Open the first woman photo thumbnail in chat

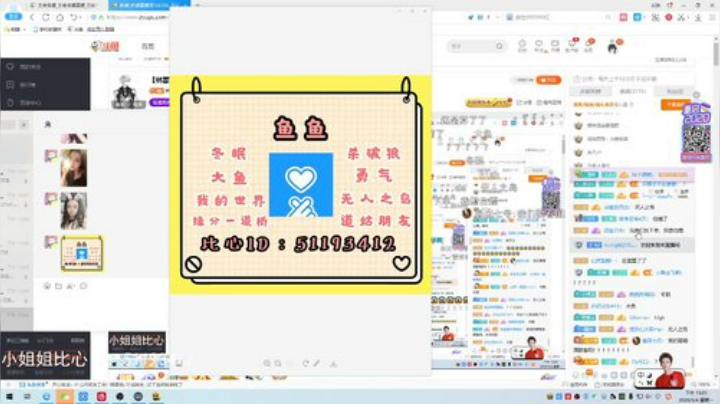[x=73, y=168]
